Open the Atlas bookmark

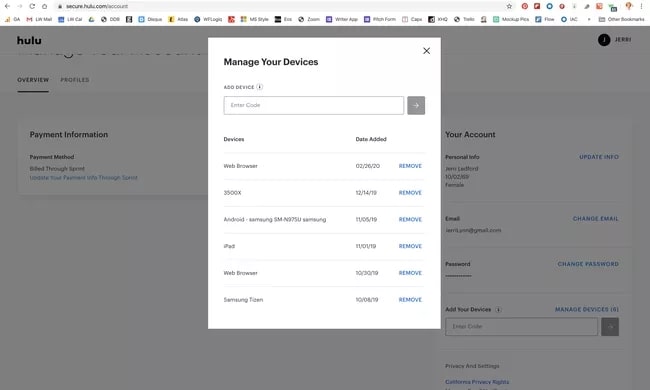(178, 19)
